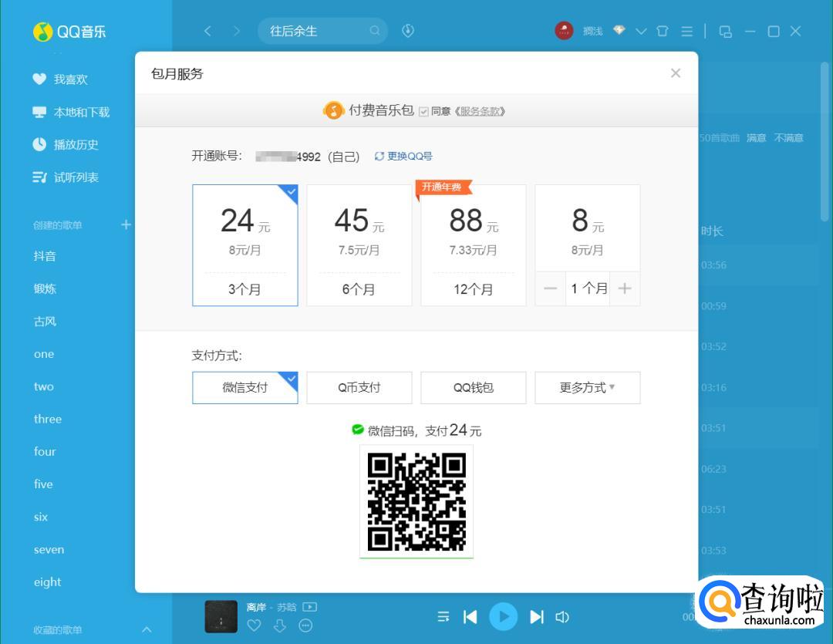Image resolution: width=833 pixels, height=644 pixels.
Task: Open the 古风 playlist
Action: tap(45, 322)
